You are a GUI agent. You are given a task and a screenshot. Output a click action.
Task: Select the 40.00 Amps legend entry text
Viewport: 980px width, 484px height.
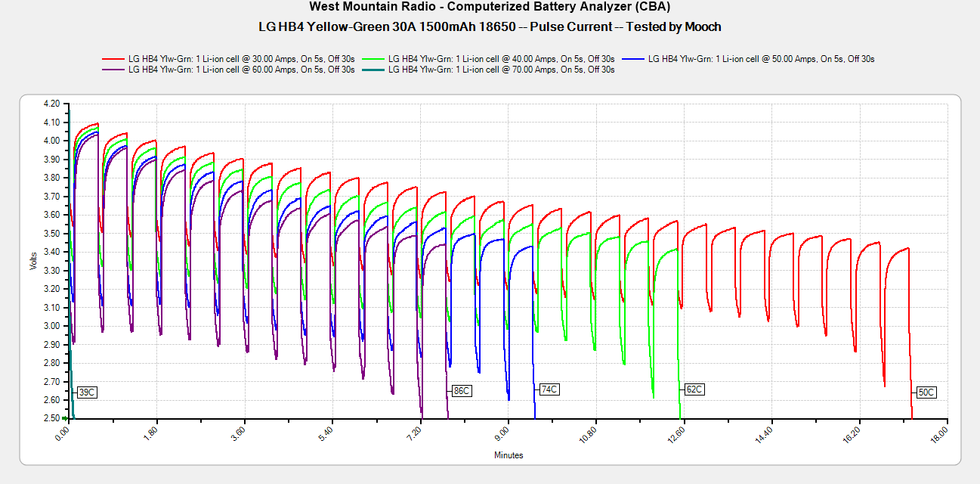[x=501, y=59]
